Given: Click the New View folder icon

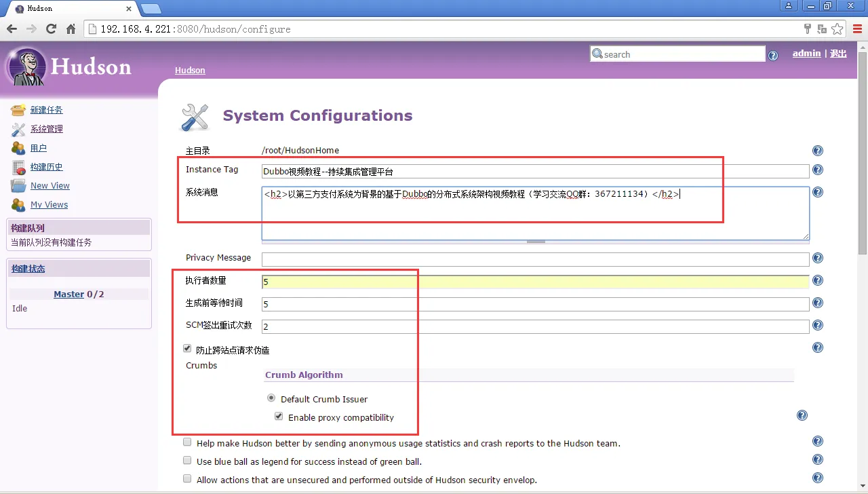Looking at the screenshot, I should click(x=18, y=186).
